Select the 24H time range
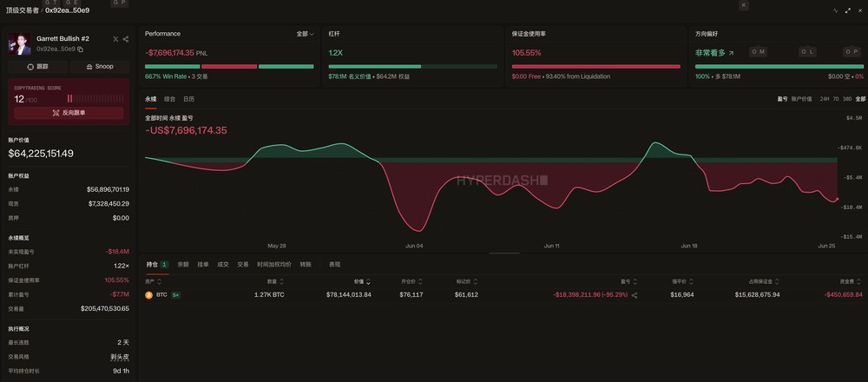 825,99
